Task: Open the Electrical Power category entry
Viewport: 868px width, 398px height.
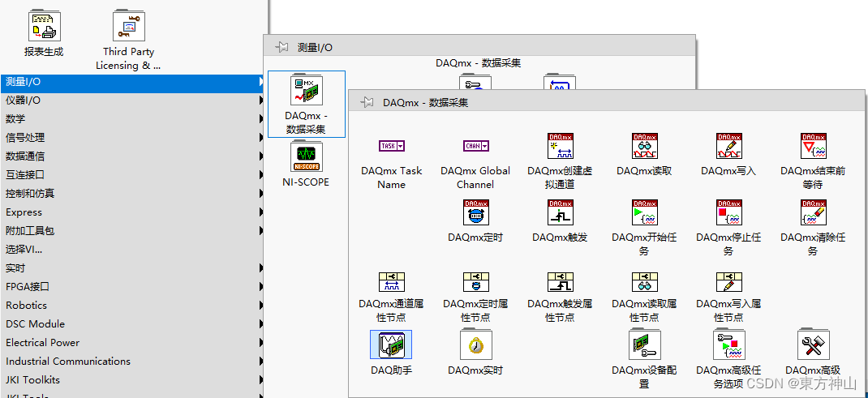Action: (133, 343)
